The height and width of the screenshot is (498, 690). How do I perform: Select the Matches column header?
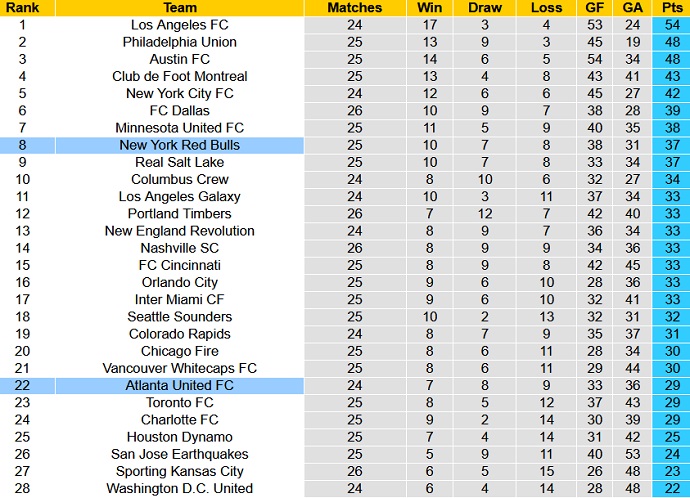[355, 7]
